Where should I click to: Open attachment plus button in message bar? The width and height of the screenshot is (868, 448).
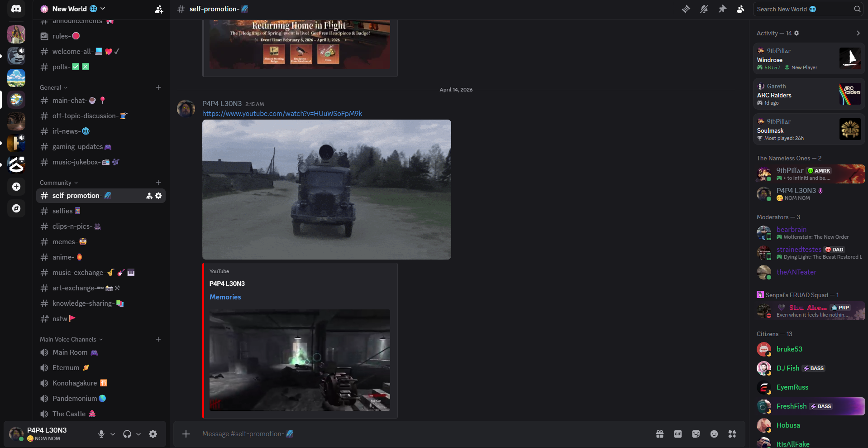[x=186, y=434]
